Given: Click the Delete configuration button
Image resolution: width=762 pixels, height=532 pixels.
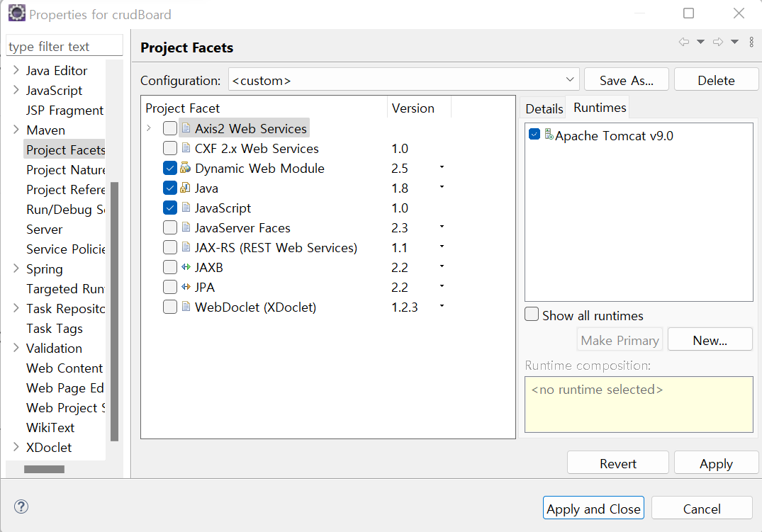Looking at the screenshot, I should [717, 79].
